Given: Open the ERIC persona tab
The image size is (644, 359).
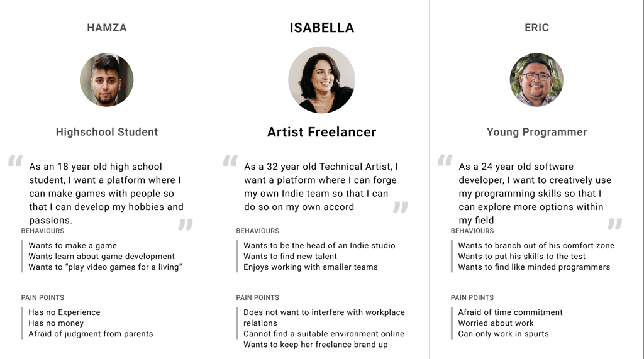Looking at the screenshot, I should pyautogui.click(x=537, y=28).
